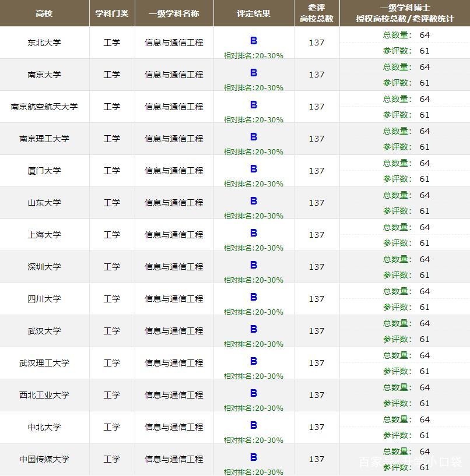Click 总数量: 64 for 四川大学

(x=406, y=291)
